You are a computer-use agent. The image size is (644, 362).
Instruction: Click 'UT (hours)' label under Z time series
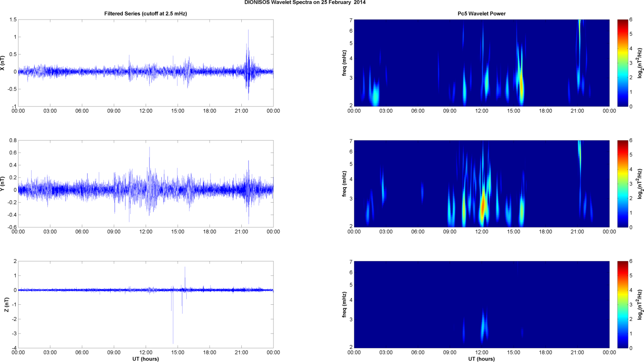coord(146,359)
